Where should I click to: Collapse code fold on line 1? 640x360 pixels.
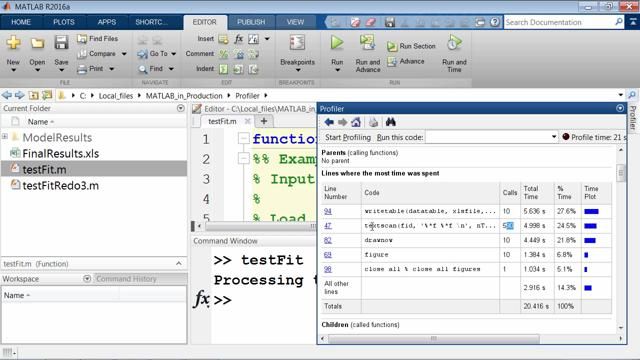[x=243, y=139]
